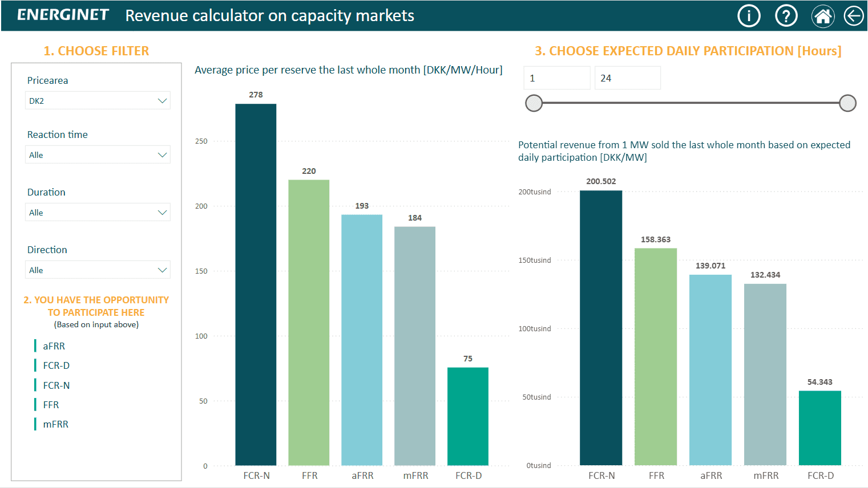The height and width of the screenshot is (488, 868).
Task: Open the Pricearea DK2 dropdown
Action: point(98,101)
